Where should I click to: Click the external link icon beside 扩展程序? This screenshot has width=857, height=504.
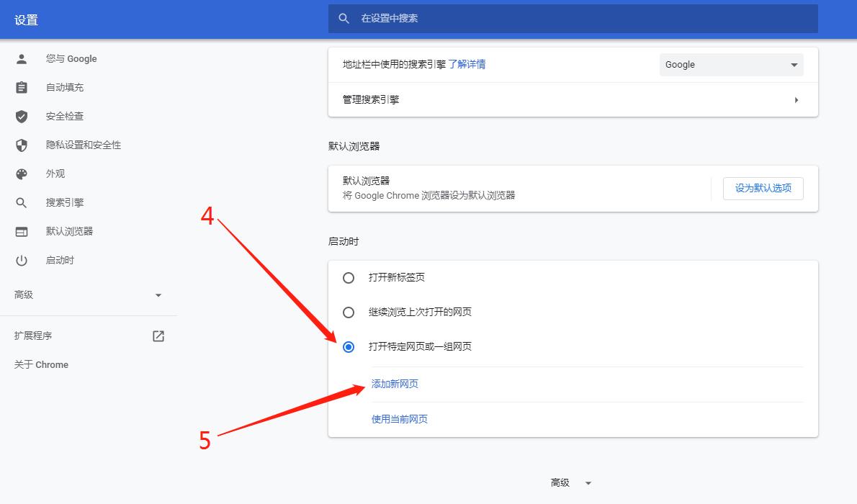(x=158, y=336)
